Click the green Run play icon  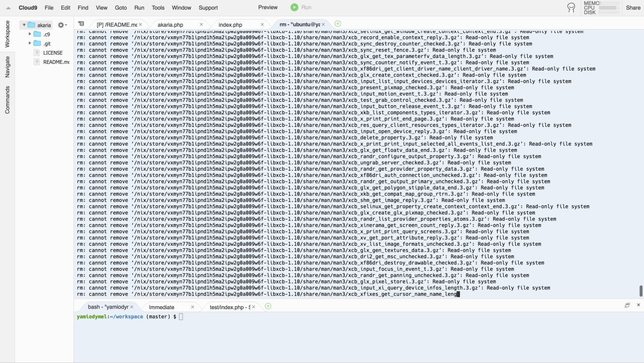pos(294,8)
